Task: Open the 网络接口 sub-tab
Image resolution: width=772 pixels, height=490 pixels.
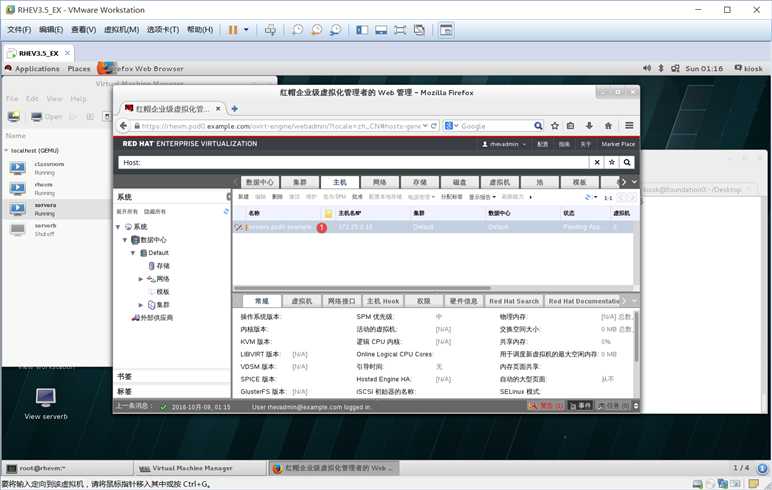Action: click(342, 301)
